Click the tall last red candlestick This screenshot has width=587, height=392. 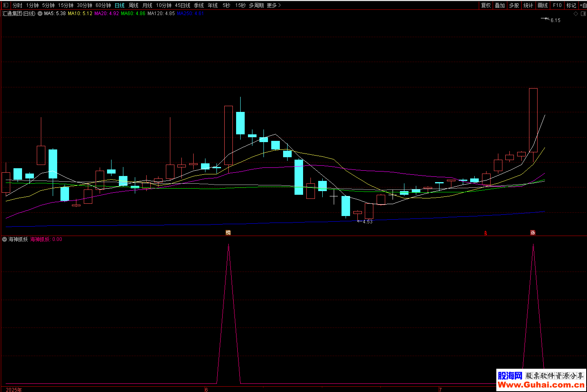(533, 120)
